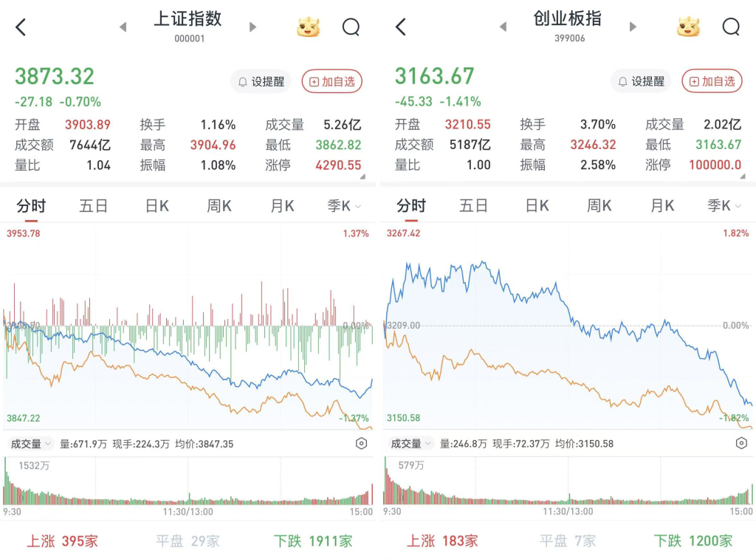Viewport: 756px width, 559px height.
Task: Expand the 季K dropdown on 上证指数 chart
Action: (x=344, y=206)
